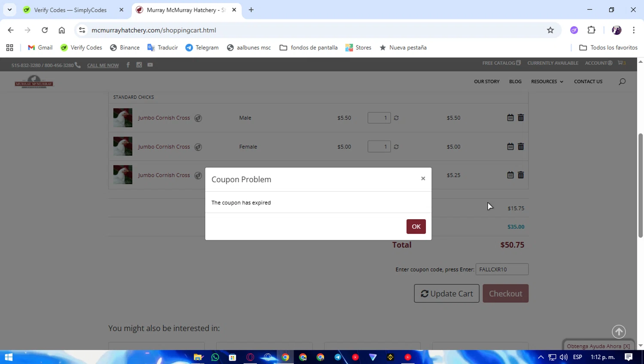Open the notification center in system tray
Screen dimensions: 644x364
pyautogui.click(x=629, y=357)
